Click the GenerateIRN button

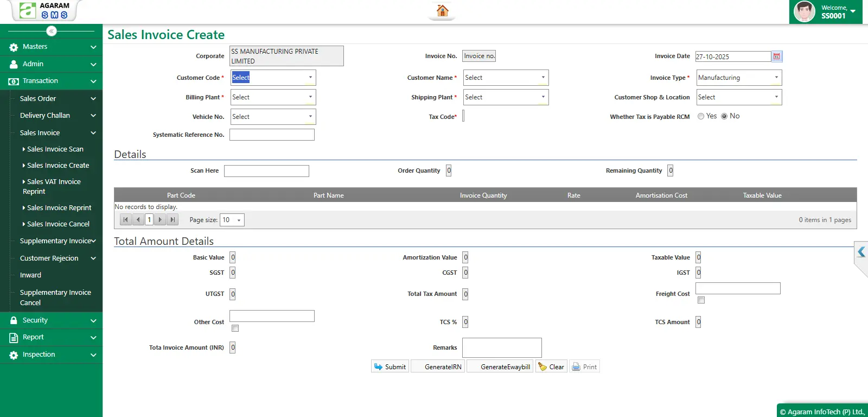438,367
